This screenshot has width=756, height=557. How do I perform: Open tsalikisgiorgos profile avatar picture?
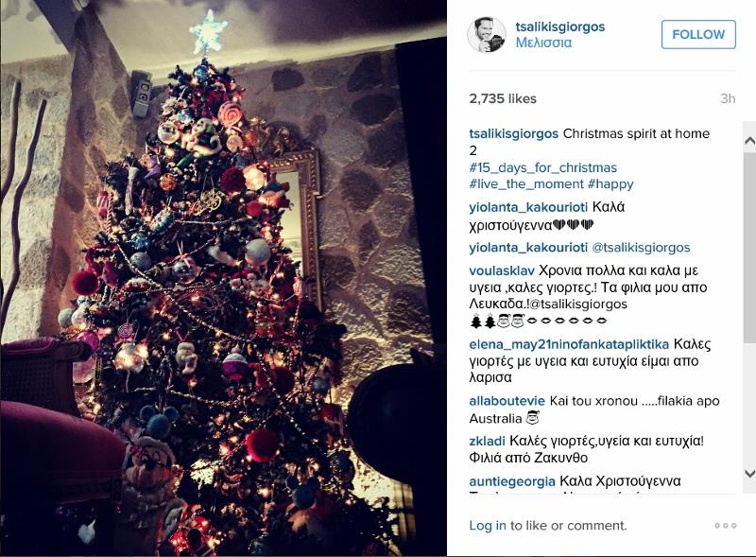click(x=487, y=35)
